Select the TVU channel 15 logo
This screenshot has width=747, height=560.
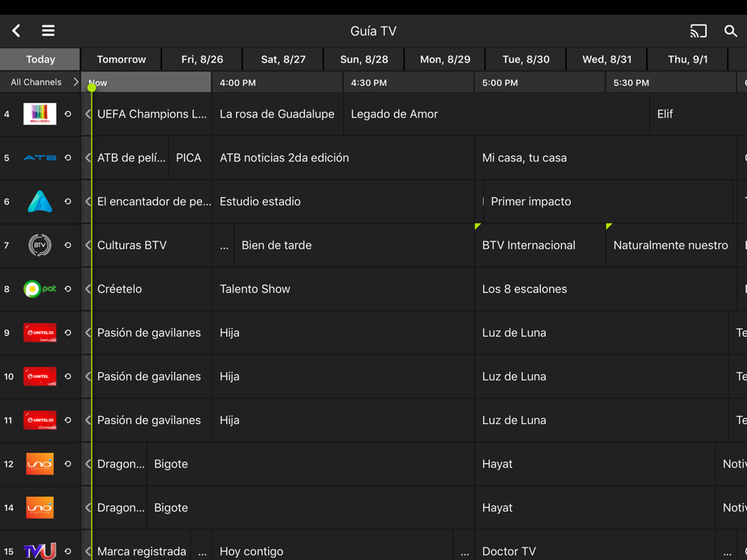tap(40, 551)
